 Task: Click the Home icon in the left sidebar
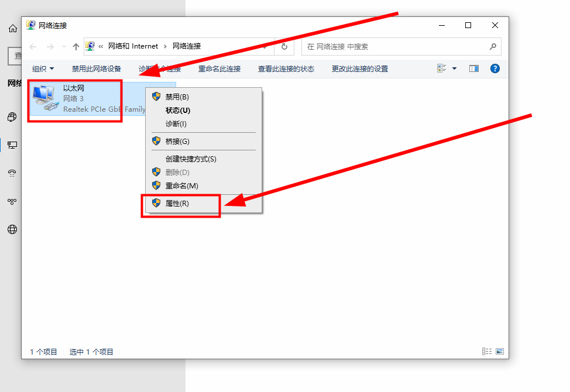[12, 28]
